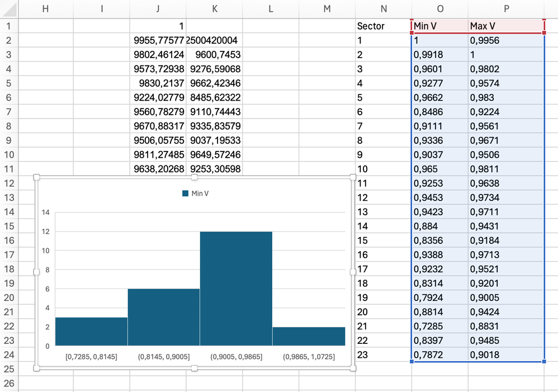Click histogram bar for (0,9005, 0,9865]
Viewport: 558px width, 392px height.
coord(237,289)
